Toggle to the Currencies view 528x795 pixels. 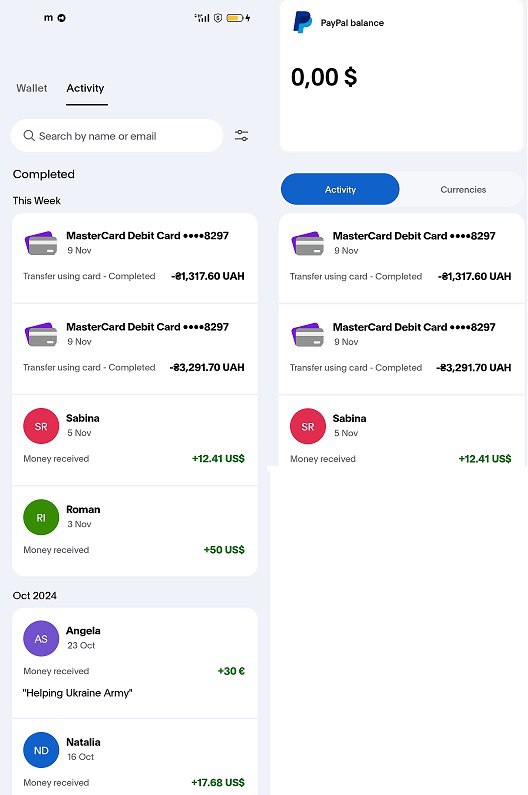(x=463, y=190)
